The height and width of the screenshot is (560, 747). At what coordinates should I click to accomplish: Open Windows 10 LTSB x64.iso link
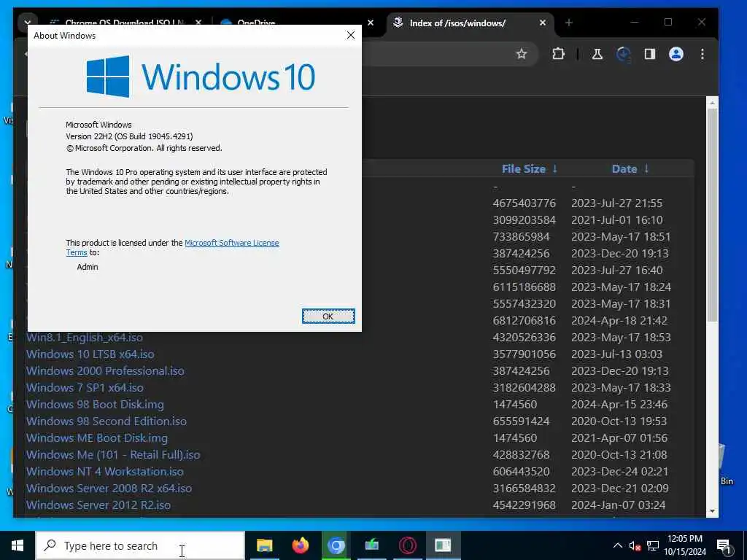point(90,354)
